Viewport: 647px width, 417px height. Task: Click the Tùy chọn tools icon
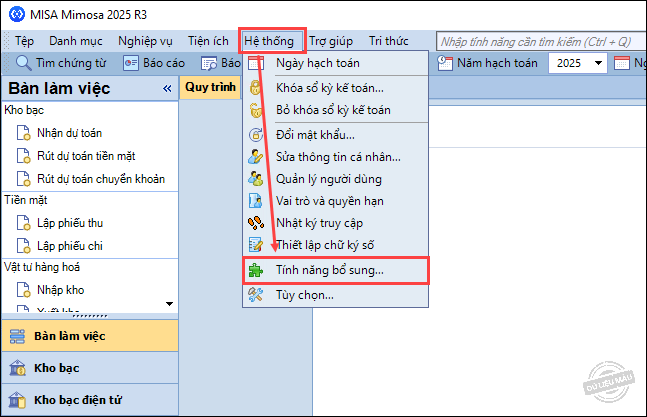[x=256, y=294]
